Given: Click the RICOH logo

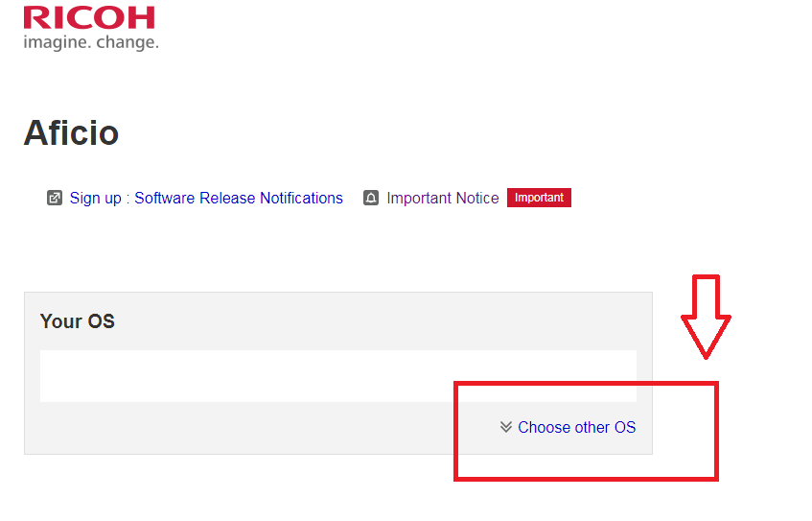Looking at the screenshot, I should 89,17.
